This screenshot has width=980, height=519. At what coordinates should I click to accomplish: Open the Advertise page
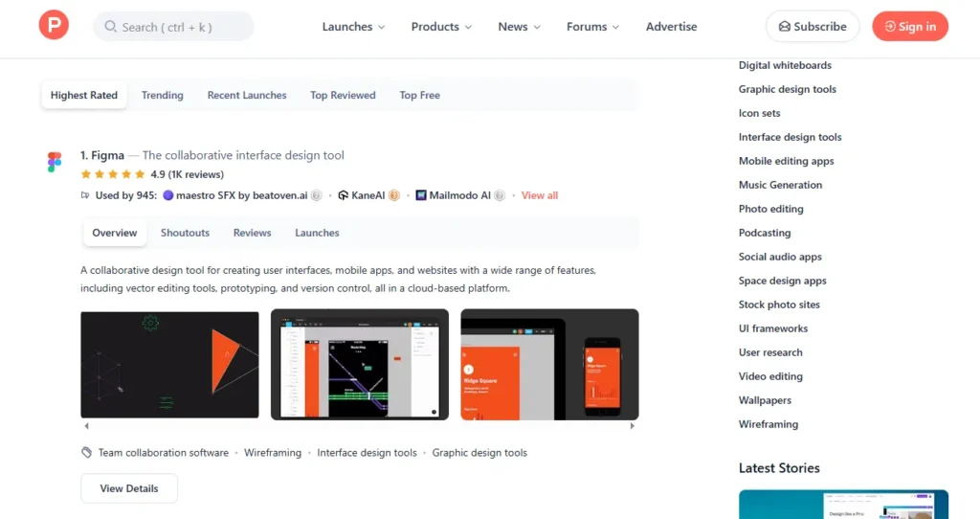click(x=671, y=27)
